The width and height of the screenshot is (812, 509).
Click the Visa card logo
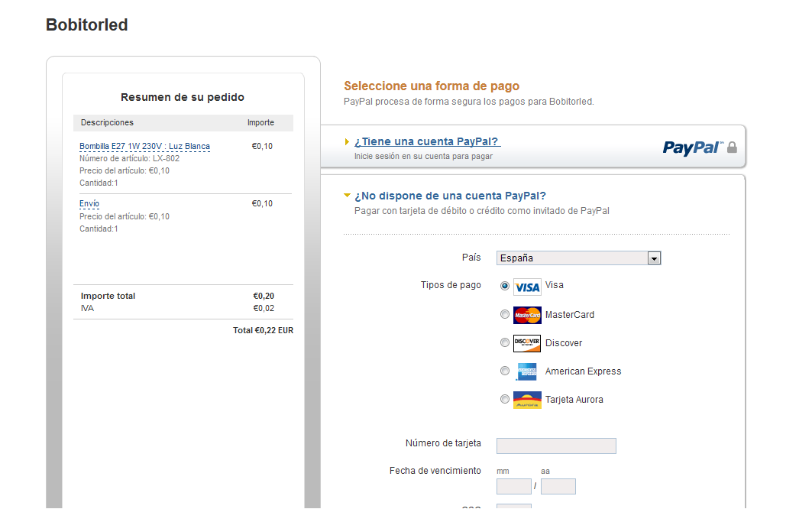[527, 287]
